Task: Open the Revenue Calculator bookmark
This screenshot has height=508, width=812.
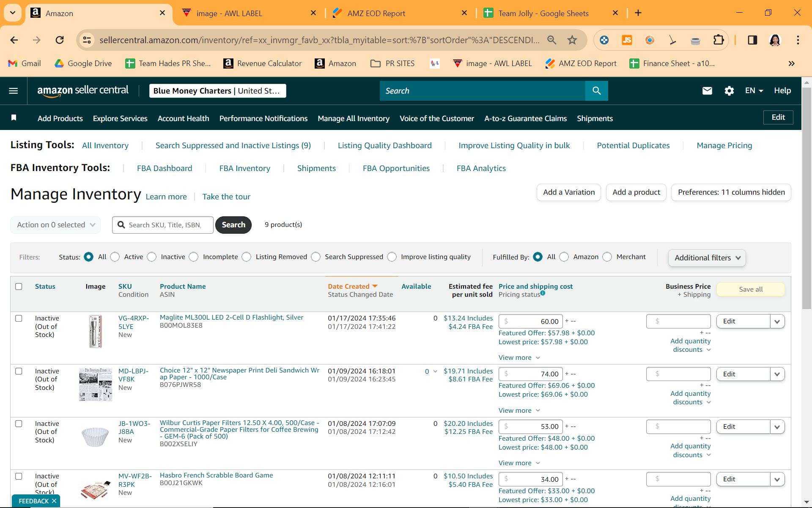Action: [x=263, y=63]
